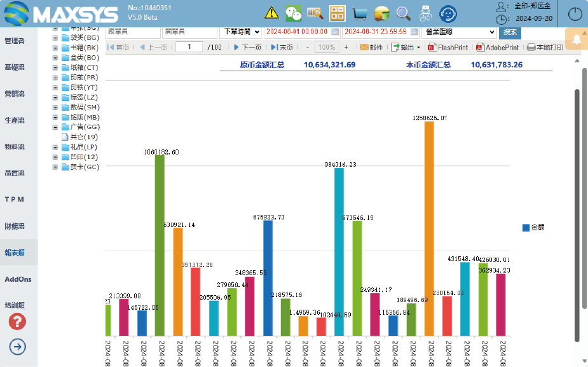Jump to 末页 last page
The width and height of the screenshot is (588, 367).
click(x=282, y=47)
